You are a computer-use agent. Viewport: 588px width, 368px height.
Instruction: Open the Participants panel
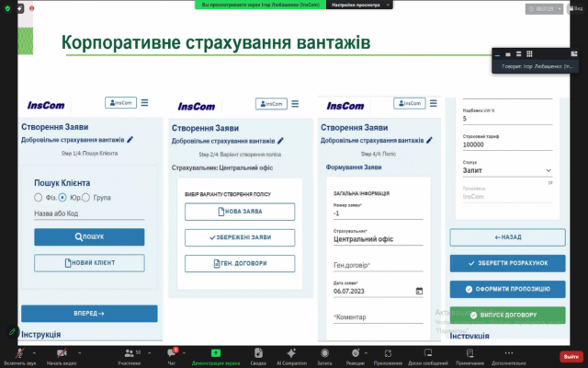(x=129, y=353)
